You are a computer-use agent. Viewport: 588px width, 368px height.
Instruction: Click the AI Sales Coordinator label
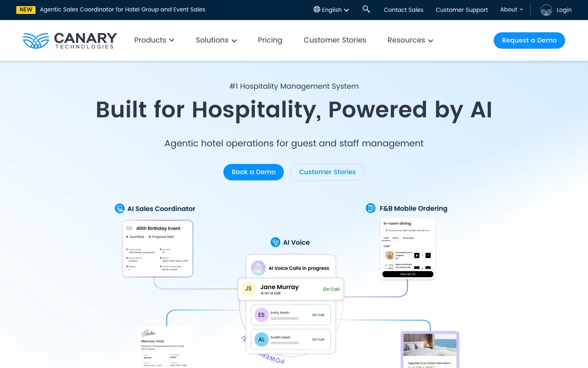pos(161,209)
